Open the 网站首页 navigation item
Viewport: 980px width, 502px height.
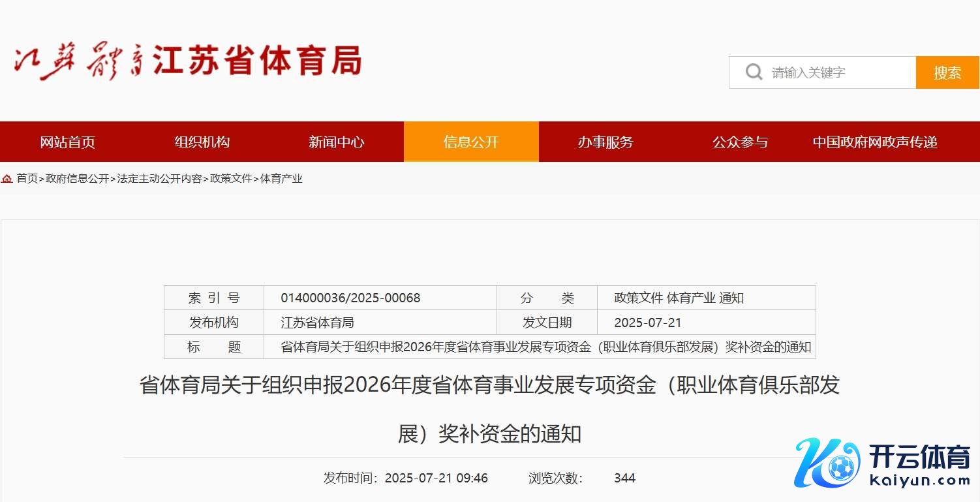[x=67, y=142]
